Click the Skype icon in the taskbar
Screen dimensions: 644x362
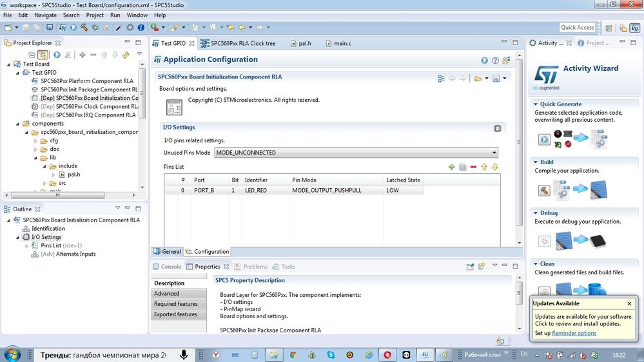[x=331, y=355]
